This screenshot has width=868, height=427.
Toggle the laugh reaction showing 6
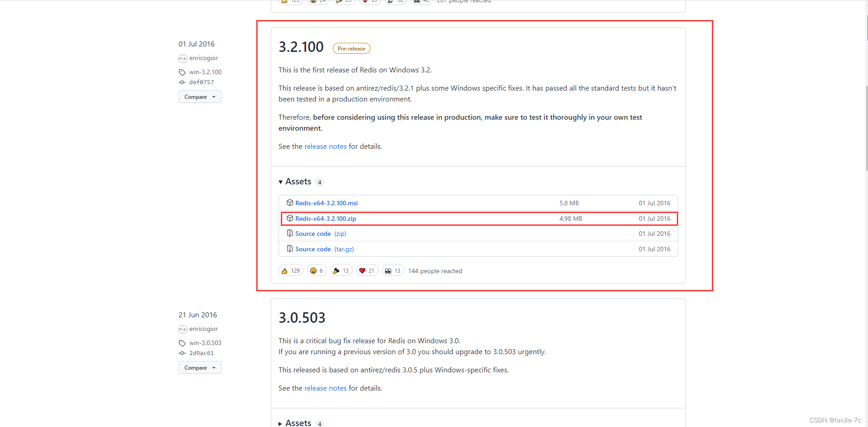point(317,271)
